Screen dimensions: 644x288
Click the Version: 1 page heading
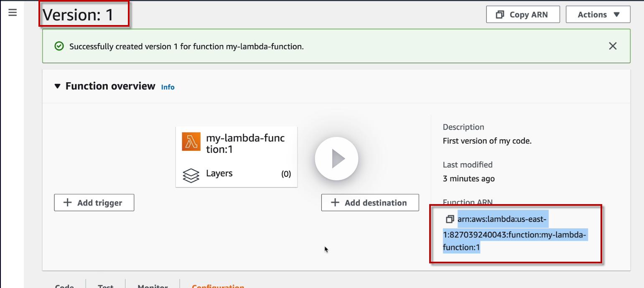click(78, 15)
